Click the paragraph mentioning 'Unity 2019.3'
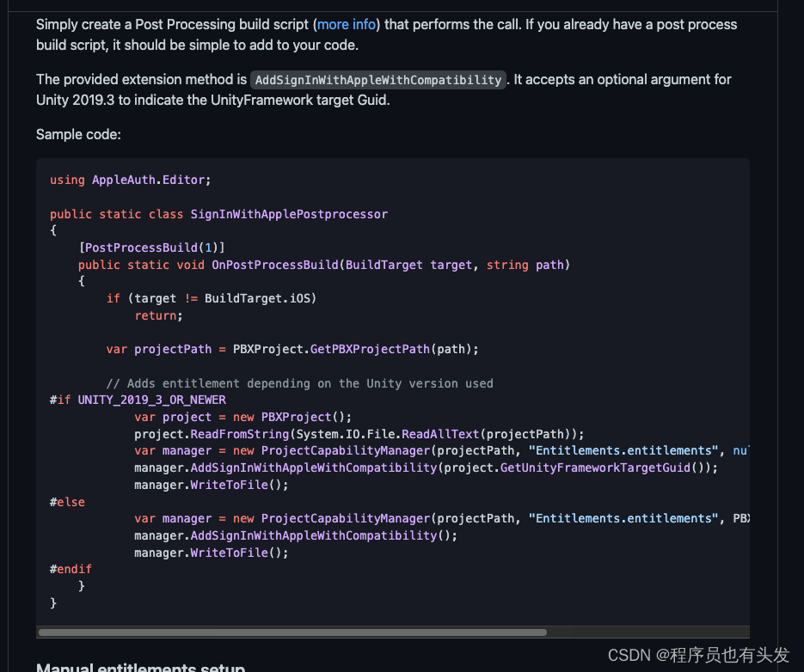 click(x=384, y=89)
